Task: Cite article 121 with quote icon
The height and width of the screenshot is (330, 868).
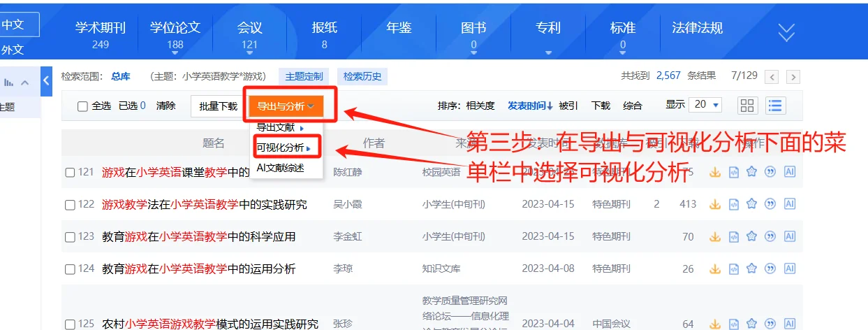Action: click(x=770, y=172)
